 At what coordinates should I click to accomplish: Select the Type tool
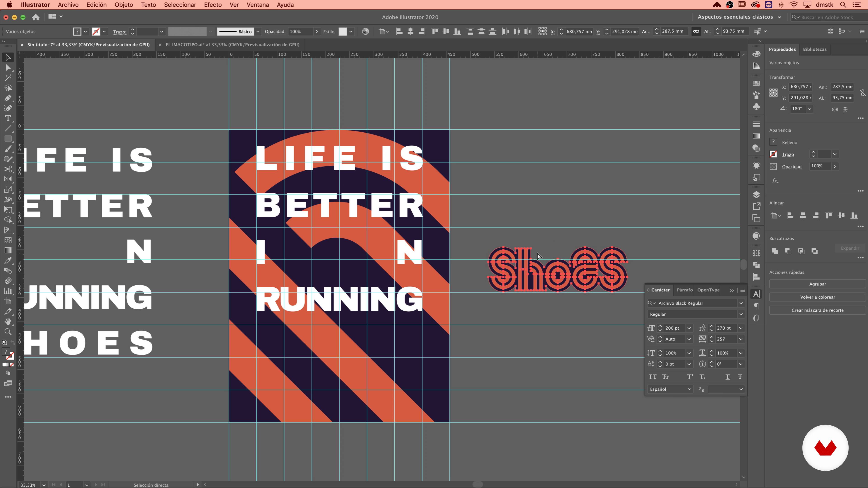(8, 119)
